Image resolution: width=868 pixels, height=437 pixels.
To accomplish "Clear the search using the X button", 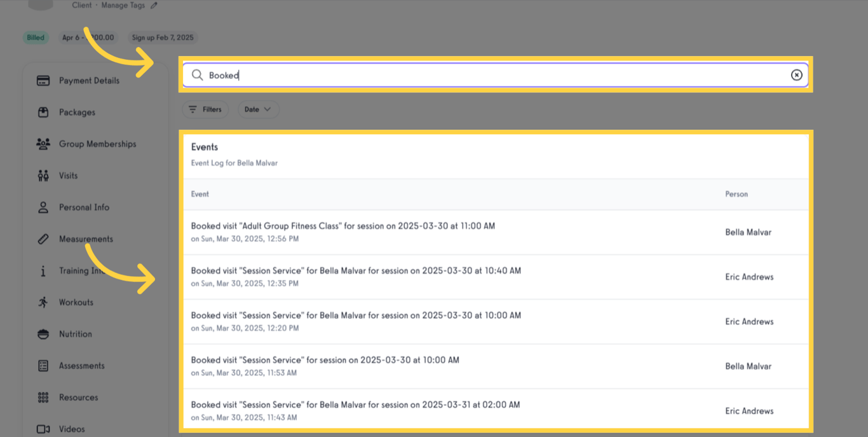I will tap(797, 74).
